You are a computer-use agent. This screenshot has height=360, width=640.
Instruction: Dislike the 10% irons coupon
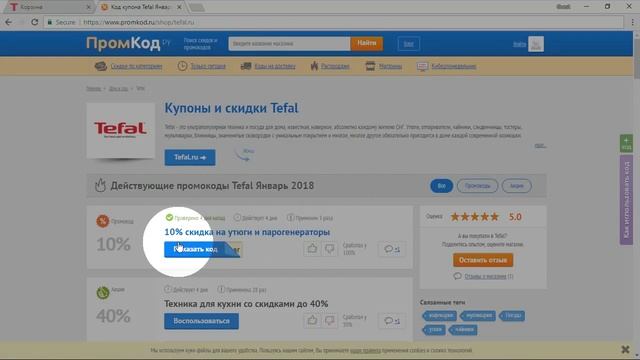pos(329,249)
